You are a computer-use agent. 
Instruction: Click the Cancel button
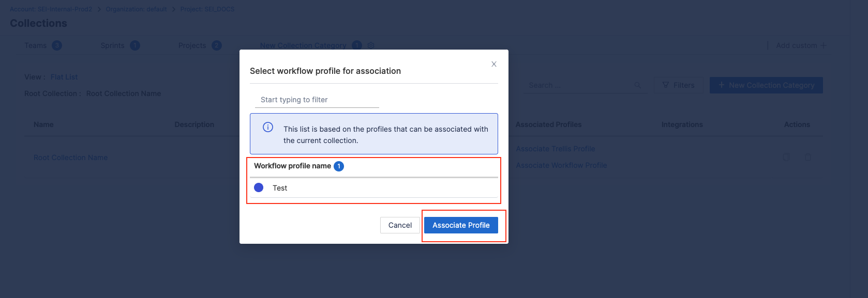pos(400,225)
